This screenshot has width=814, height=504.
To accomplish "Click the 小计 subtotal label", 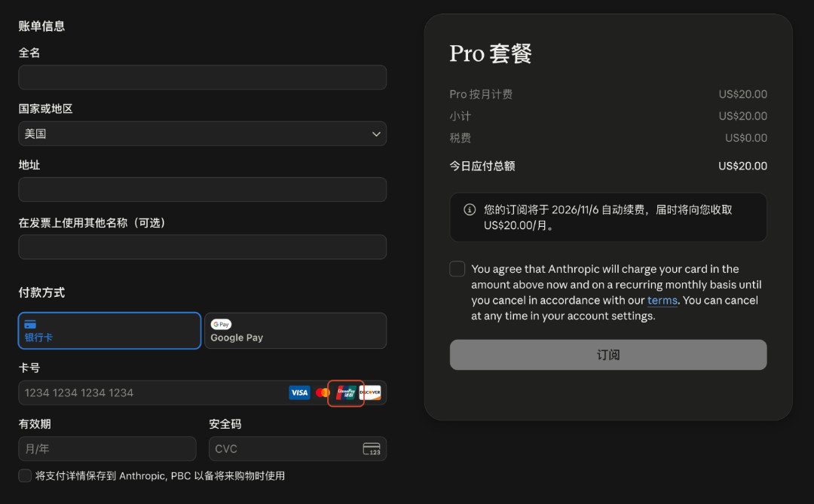I will pyautogui.click(x=460, y=116).
